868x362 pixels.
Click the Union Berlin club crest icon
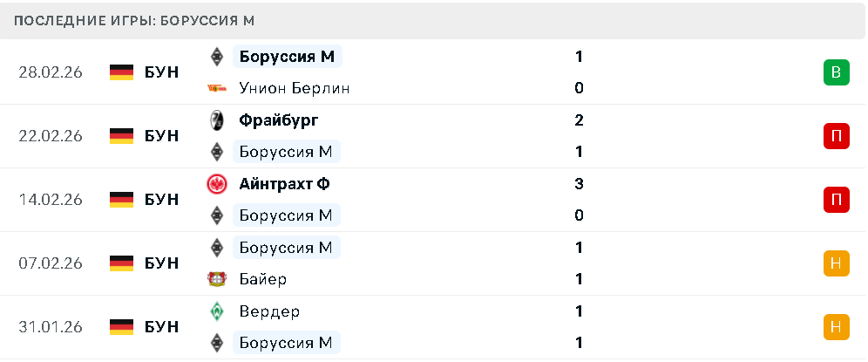tap(216, 88)
